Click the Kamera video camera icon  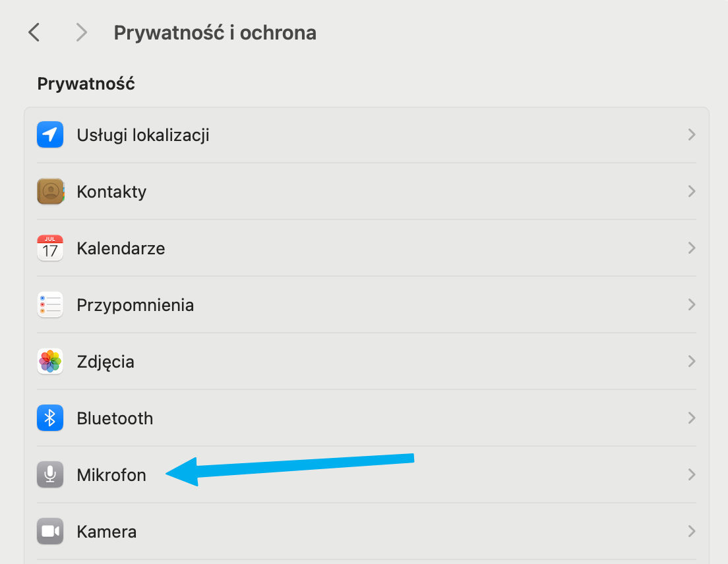tap(50, 531)
